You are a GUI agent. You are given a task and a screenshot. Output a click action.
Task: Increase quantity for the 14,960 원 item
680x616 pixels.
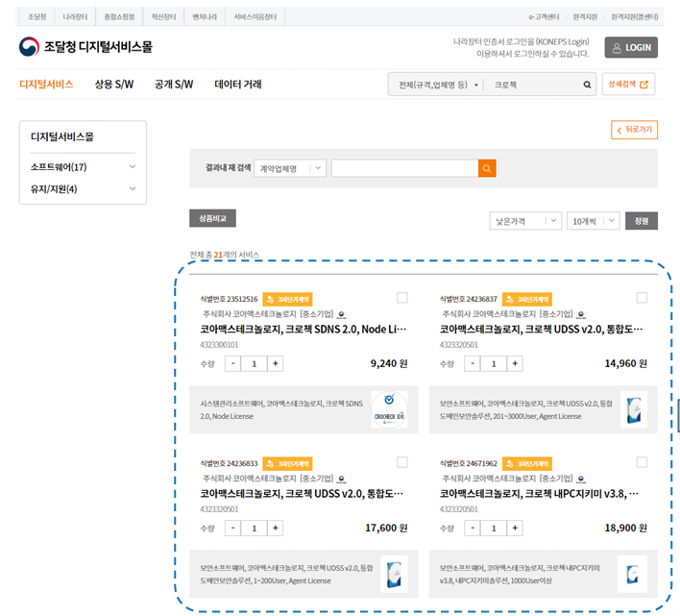515,363
